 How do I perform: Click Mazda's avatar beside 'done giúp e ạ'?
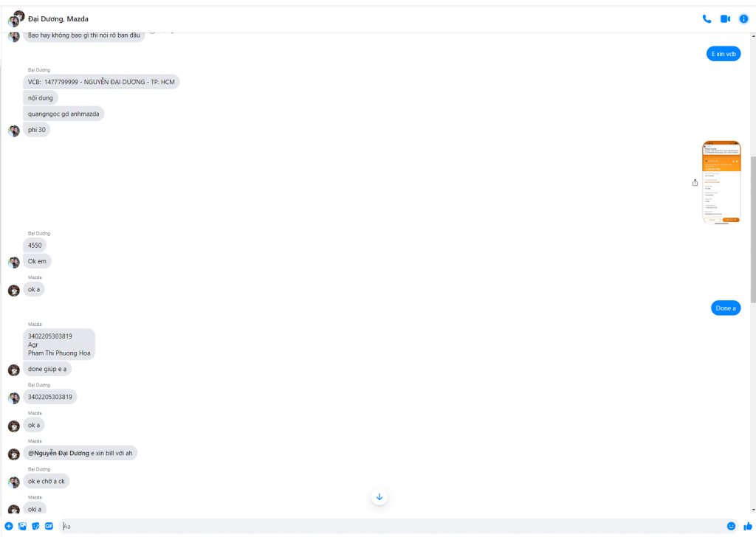tap(13, 370)
